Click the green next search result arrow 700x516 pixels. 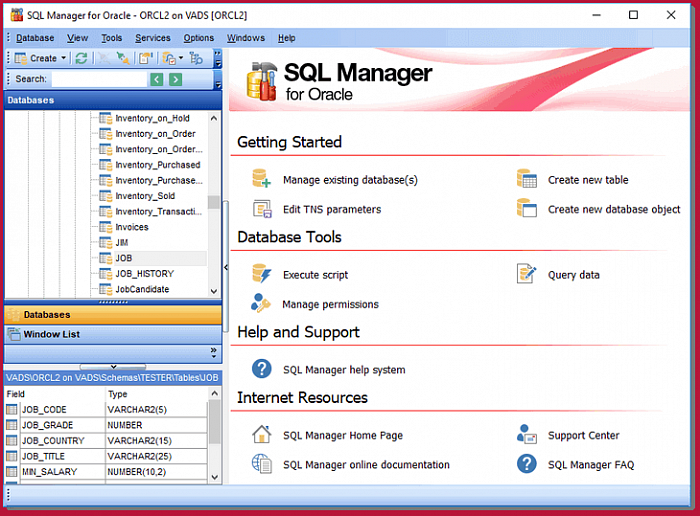point(175,79)
